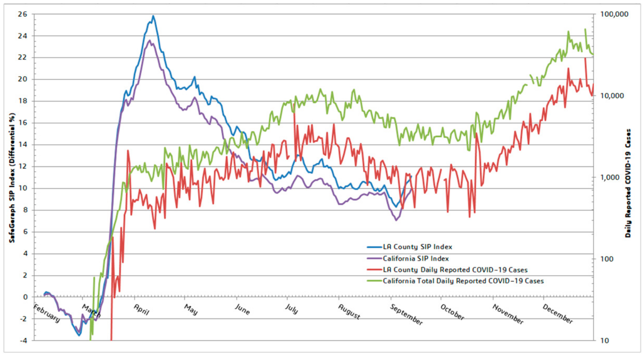
Task: Click the purple line swatch in legend
Action: 374,259
